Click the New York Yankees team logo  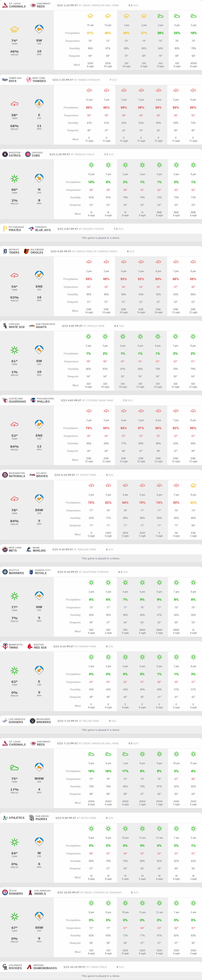28,80
